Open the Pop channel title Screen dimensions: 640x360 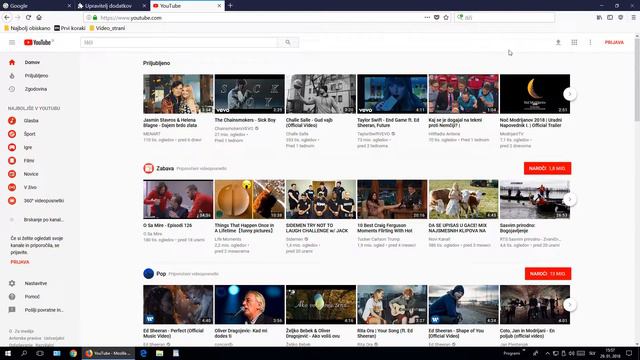pyautogui.click(x=161, y=274)
